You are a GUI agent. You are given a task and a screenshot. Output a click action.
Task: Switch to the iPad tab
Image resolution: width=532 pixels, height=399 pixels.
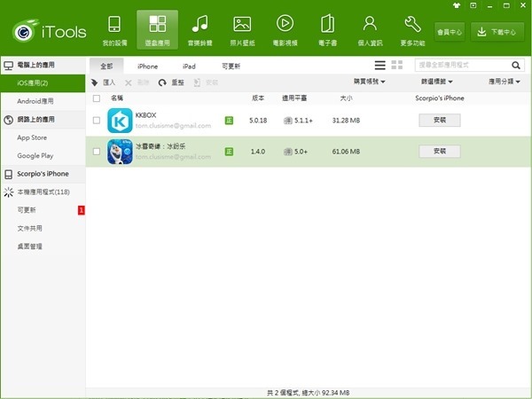(189, 66)
